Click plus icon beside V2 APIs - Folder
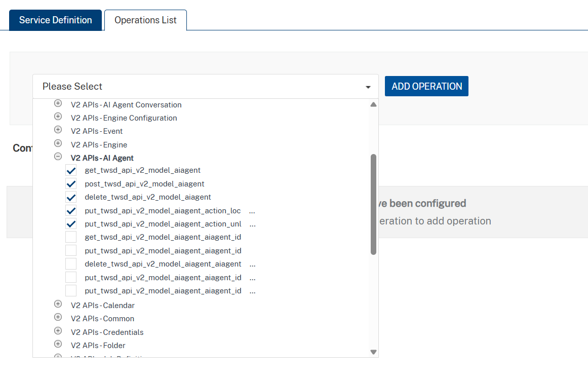Viewport: 588px width, 379px height. 58,344
